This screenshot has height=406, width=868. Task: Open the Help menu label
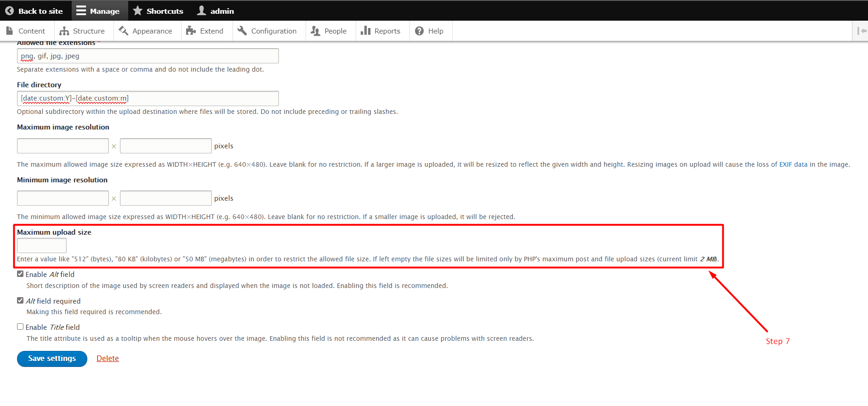(436, 31)
